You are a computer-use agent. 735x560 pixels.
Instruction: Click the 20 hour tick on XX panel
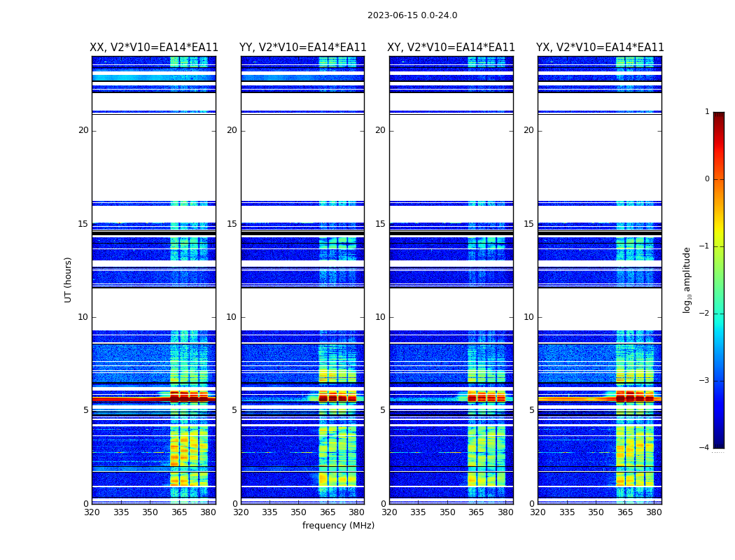(x=83, y=130)
